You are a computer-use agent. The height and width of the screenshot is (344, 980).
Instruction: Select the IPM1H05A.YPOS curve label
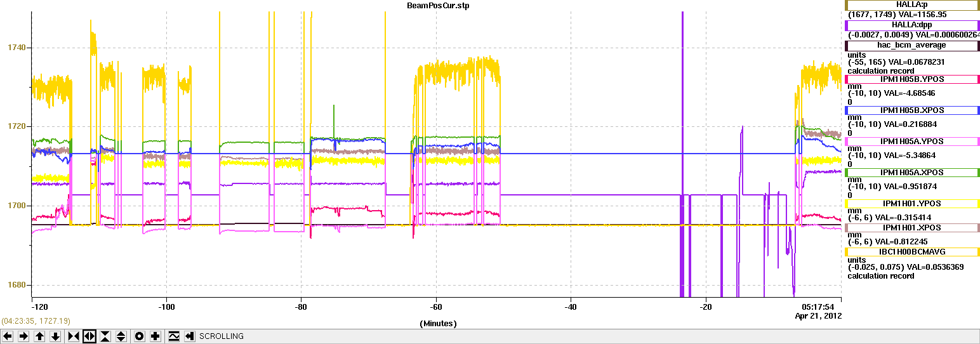(x=911, y=142)
